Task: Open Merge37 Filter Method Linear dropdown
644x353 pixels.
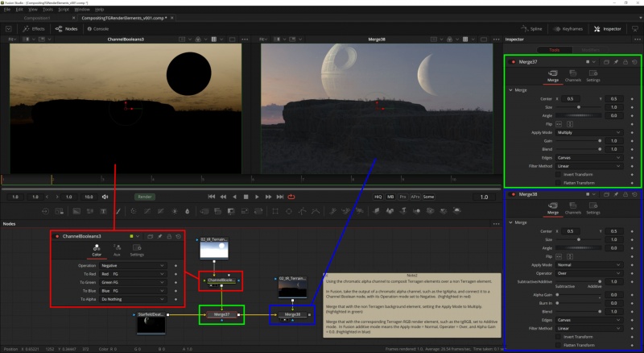Action: [x=588, y=166]
